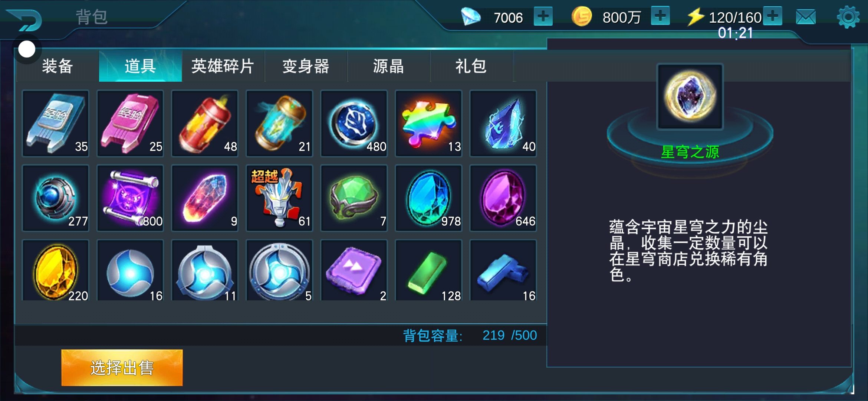
Task: Open the settings gear icon
Action: pyautogui.click(x=848, y=17)
